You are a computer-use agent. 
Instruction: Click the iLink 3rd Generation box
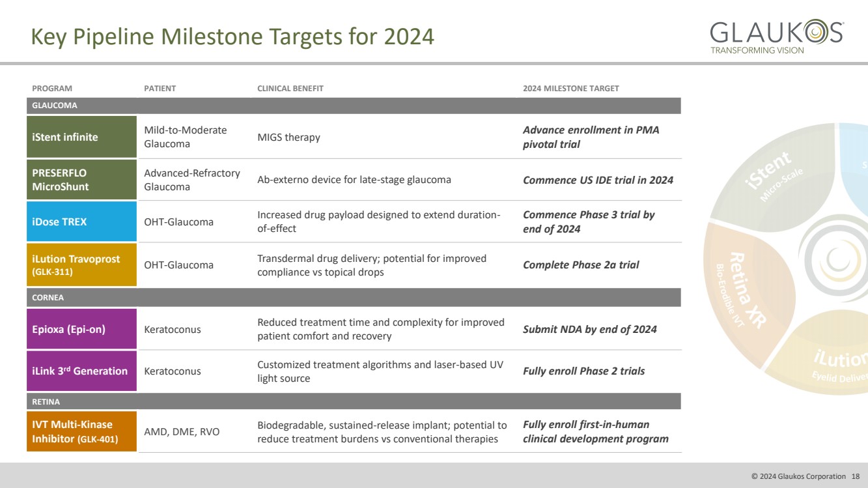point(81,371)
